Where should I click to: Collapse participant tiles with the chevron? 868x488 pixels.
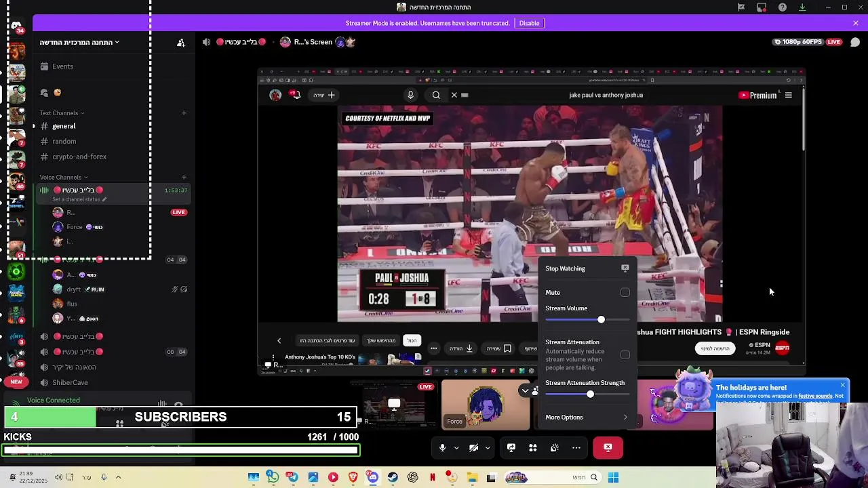tap(525, 390)
